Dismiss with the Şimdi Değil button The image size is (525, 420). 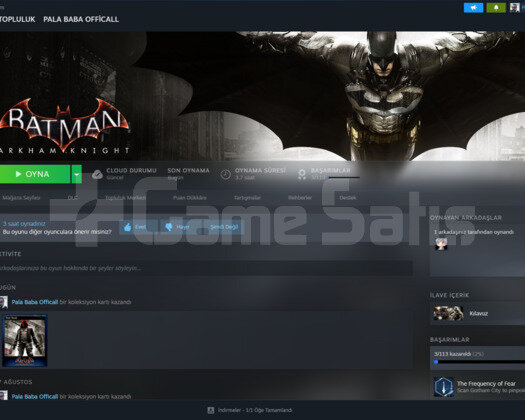[224, 227]
